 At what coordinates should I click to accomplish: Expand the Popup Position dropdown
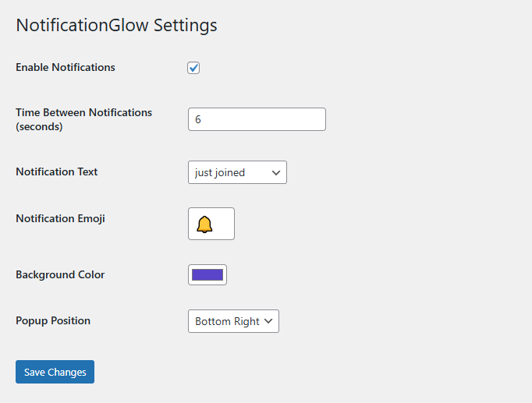[x=233, y=321]
